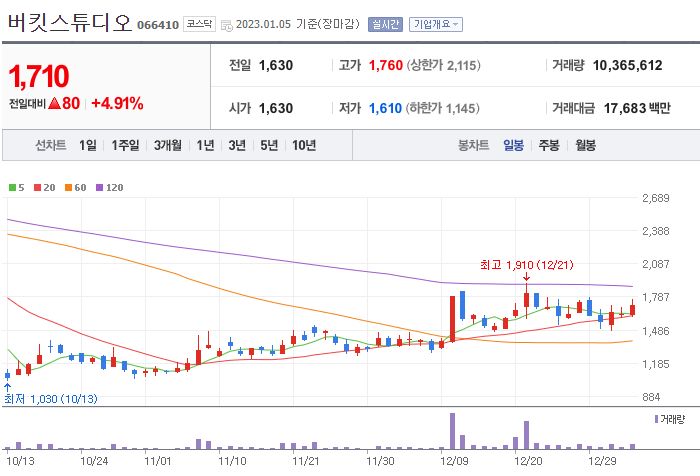Click the 하한가 1,145 text
The height and width of the screenshot is (476, 700).
coord(443,108)
